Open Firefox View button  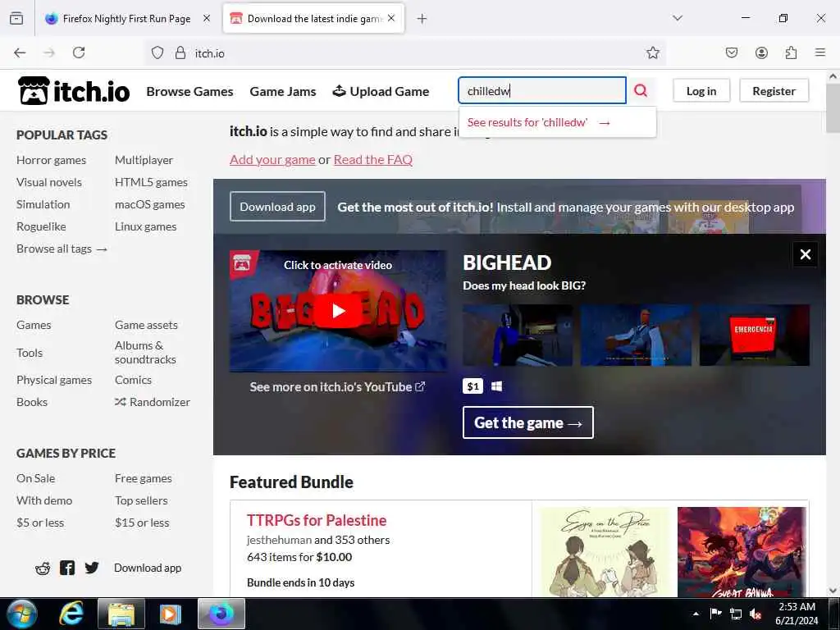16,18
